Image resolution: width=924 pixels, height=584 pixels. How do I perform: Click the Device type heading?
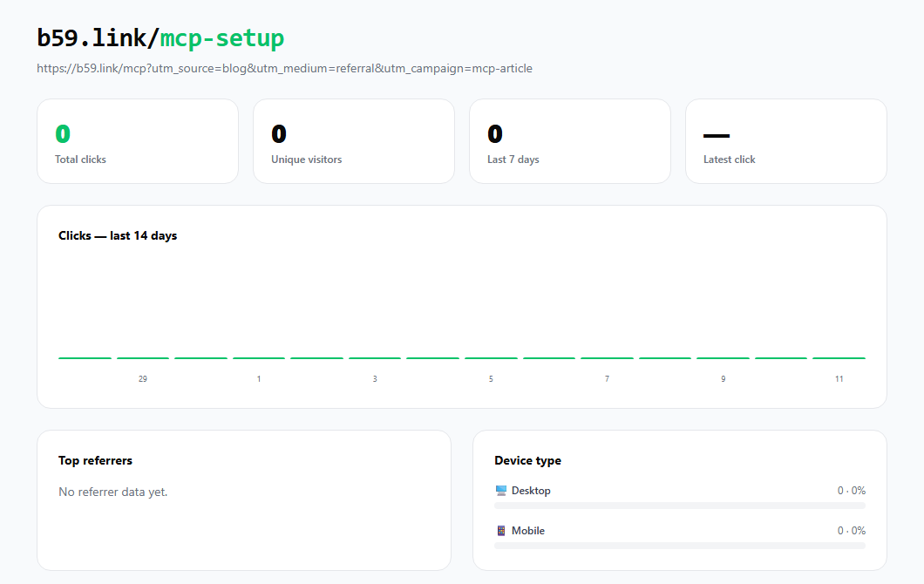point(527,461)
